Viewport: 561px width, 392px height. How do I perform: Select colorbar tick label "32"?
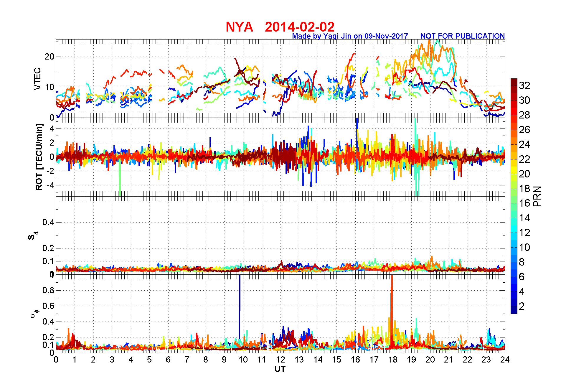coord(524,85)
